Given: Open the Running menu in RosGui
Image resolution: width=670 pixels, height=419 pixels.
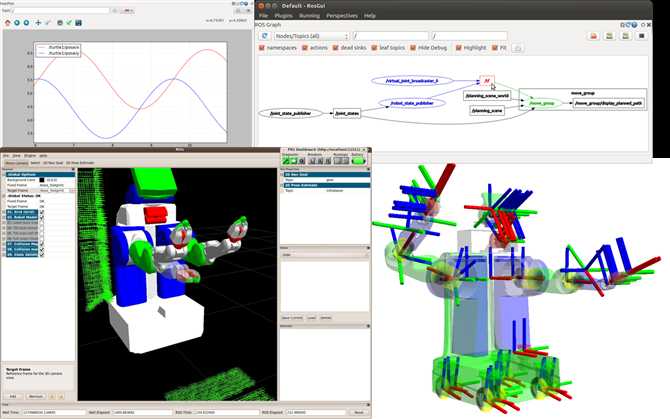Looking at the screenshot, I should [x=309, y=15].
